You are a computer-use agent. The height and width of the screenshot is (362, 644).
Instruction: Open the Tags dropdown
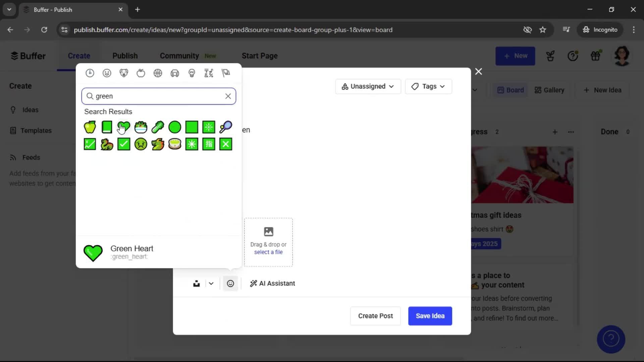click(428, 86)
